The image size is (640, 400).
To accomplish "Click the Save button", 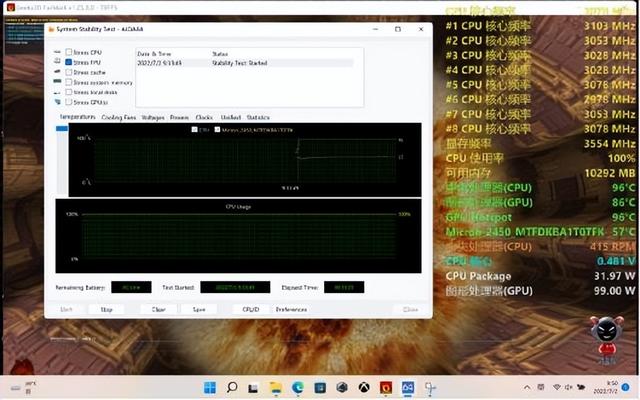I will (199, 309).
